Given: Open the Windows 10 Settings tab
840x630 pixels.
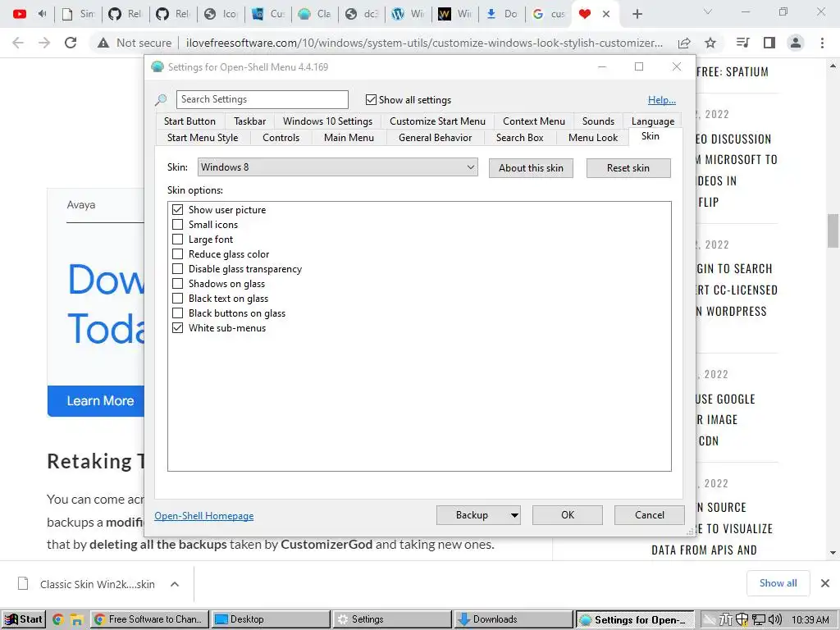Looking at the screenshot, I should (327, 121).
